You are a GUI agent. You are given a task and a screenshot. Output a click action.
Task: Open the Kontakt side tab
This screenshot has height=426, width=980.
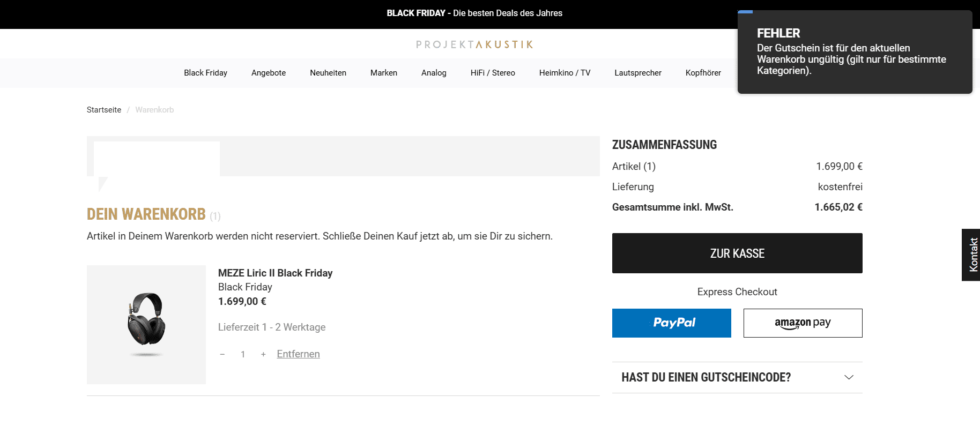(972, 255)
